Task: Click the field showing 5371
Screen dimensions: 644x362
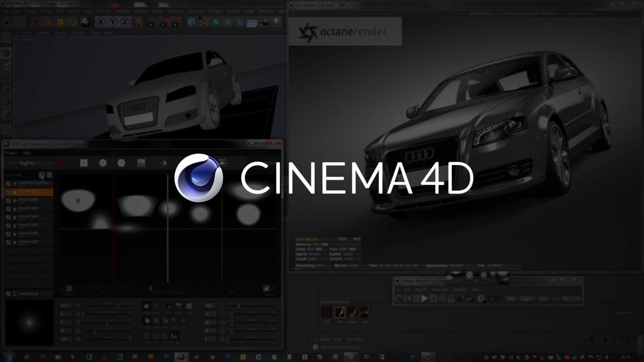Action: pos(66,306)
